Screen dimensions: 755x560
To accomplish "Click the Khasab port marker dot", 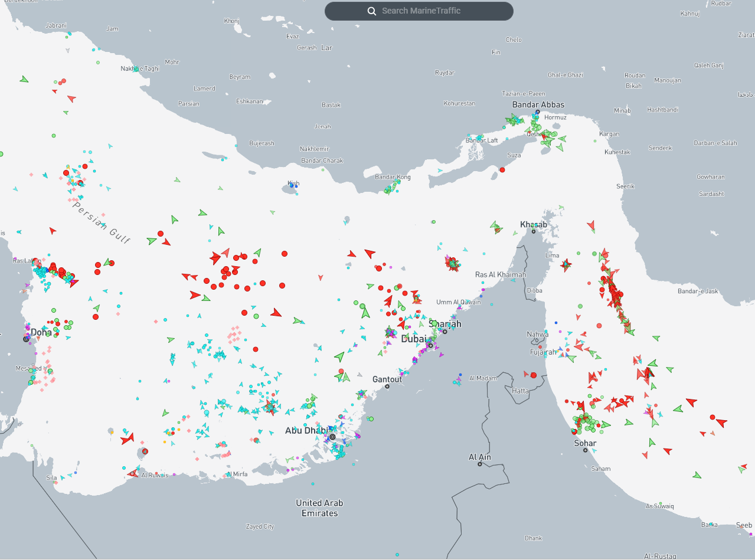I will click(x=534, y=231).
